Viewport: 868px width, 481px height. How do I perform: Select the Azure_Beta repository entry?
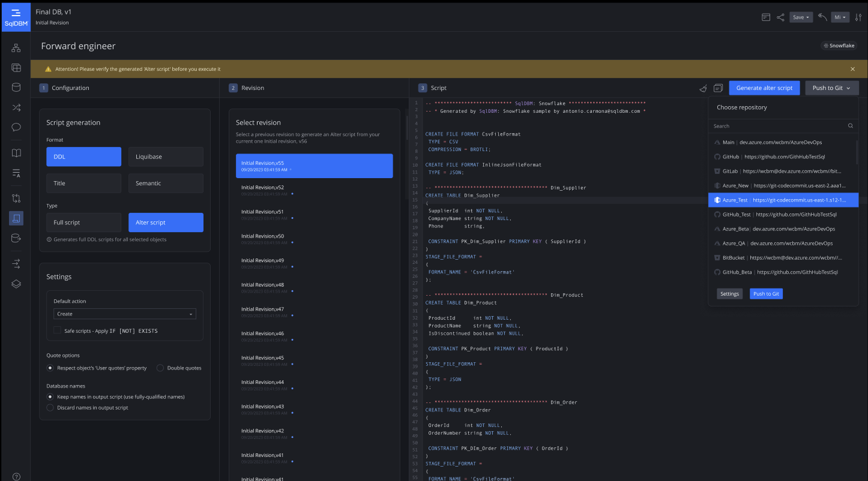(x=783, y=229)
